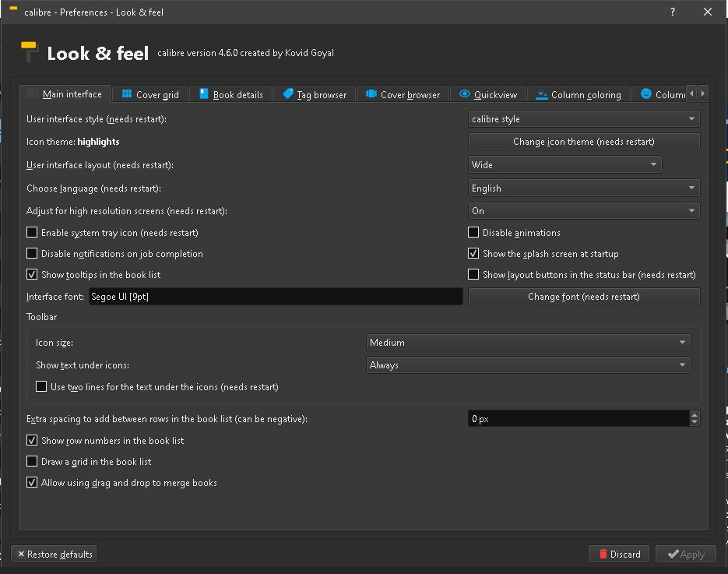728x574 pixels.
Task: Click the Cover grid tab icon
Action: [x=126, y=93]
